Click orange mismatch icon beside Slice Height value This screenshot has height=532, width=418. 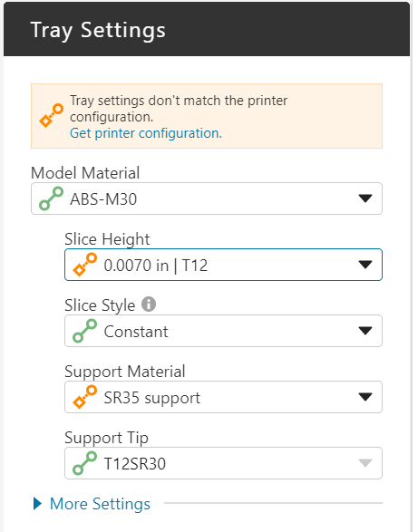click(85, 265)
